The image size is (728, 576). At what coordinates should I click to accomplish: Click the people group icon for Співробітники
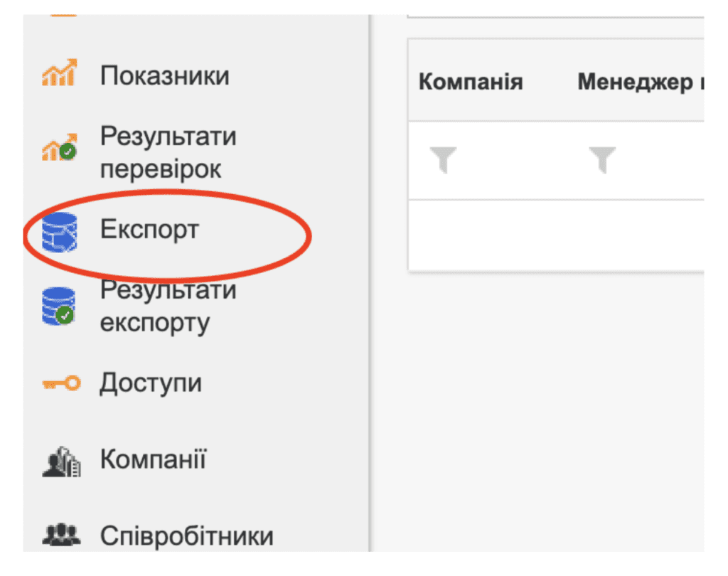61,535
